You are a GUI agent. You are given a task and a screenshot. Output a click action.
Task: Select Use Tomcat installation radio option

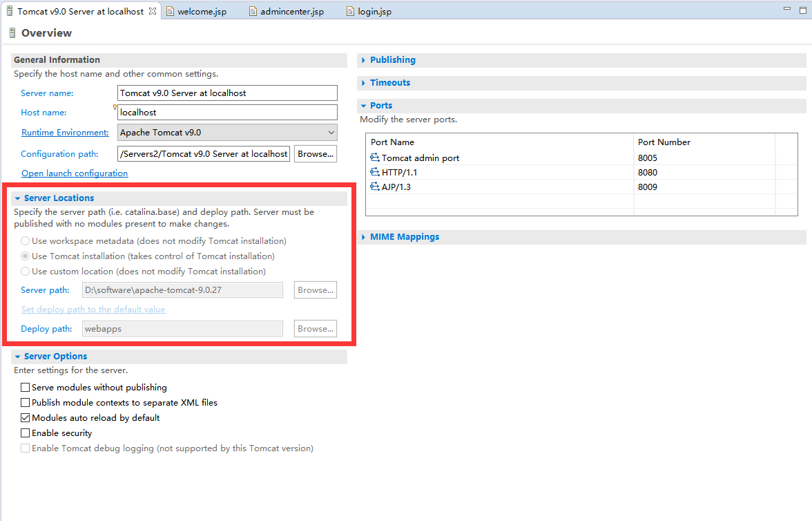click(25, 256)
